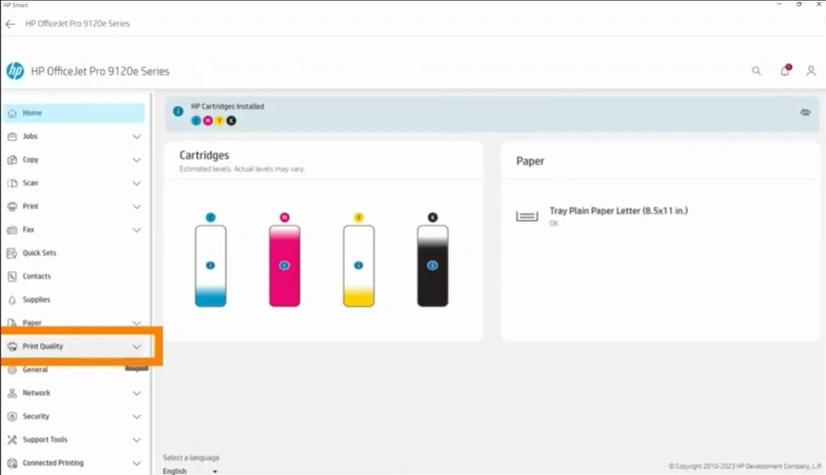Open Contacts in the sidebar
This screenshot has width=826, height=475.
pos(74,276)
